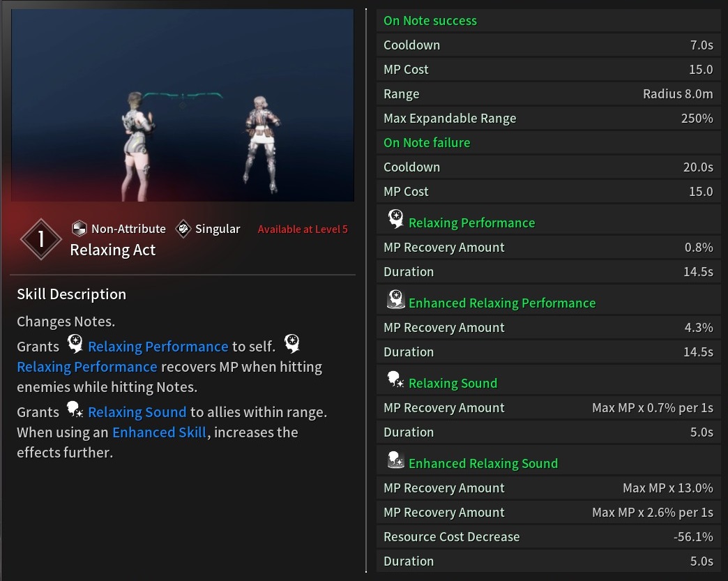Click the Enhanced Relaxing Performance icon
The height and width of the screenshot is (581, 728).
pos(395,299)
